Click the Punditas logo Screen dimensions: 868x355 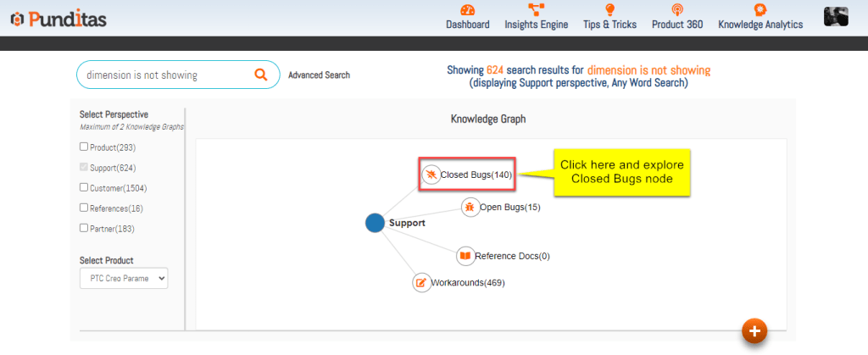(58, 19)
